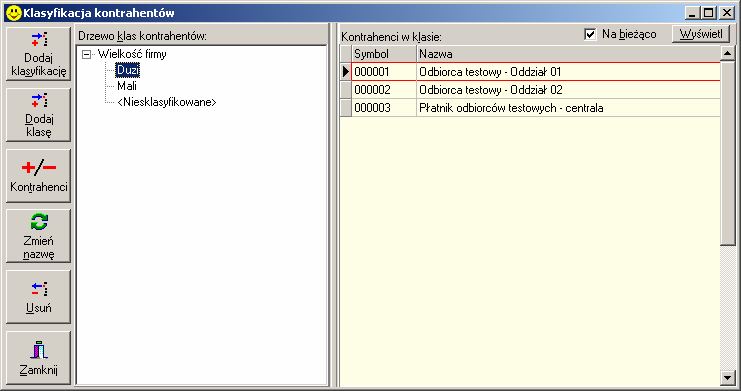This screenshot has height=391, width=741.
Task: Sort by the Nazwa column header
Action: click(569, 54)
